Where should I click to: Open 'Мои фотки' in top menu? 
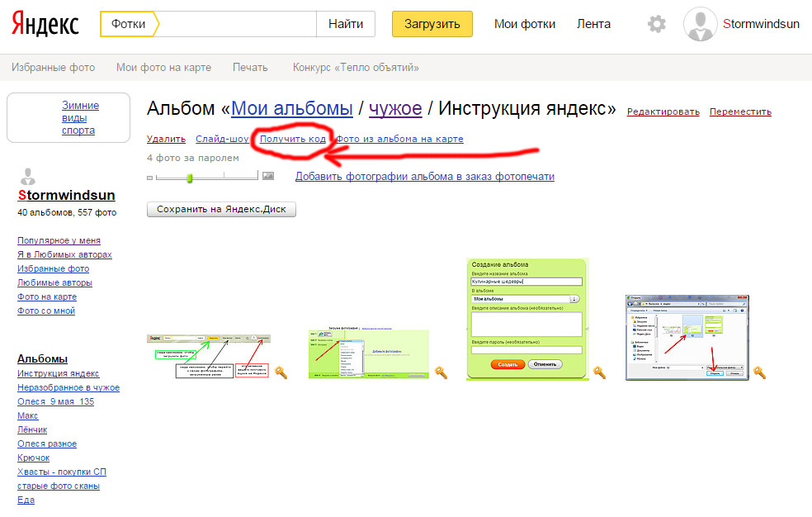click(x=525, y=24)
